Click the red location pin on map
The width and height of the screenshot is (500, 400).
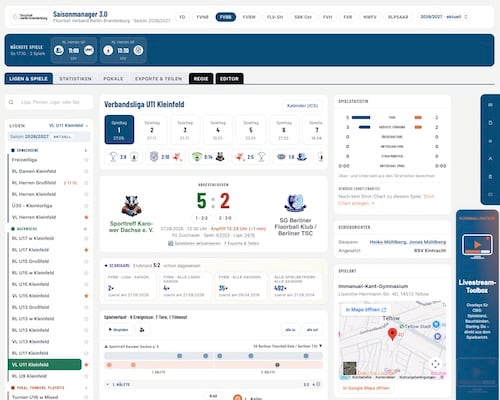(x=392, y=334)
